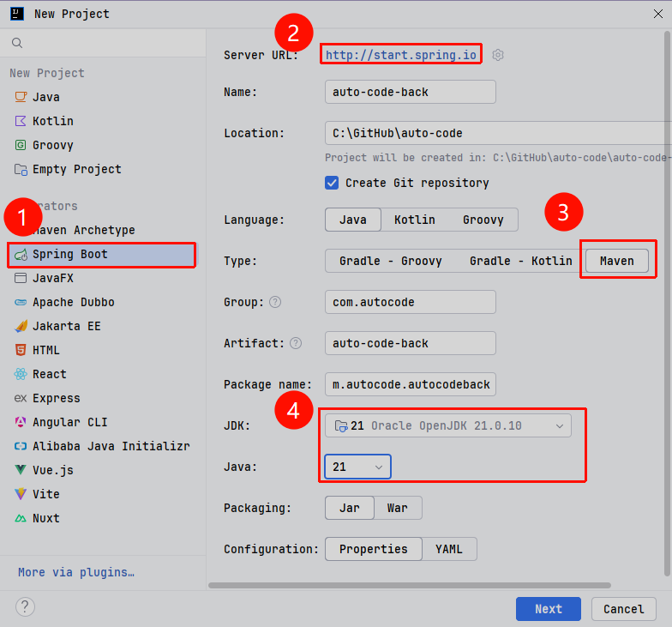Screen dimensions: 672x627
Task: Click the Angular CLI icon
Action: pyautogui.click(x=21, y=422)
